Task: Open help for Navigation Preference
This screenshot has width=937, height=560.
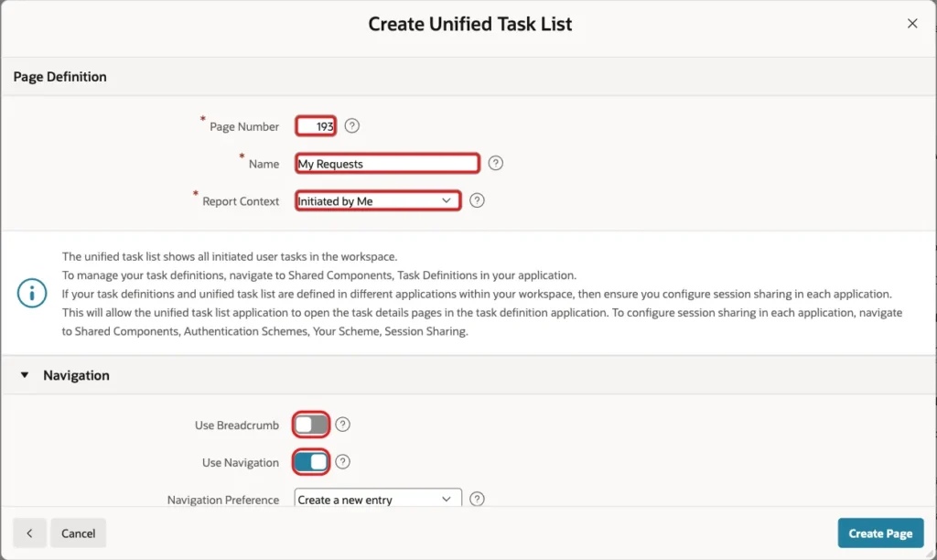Action: 477,499
